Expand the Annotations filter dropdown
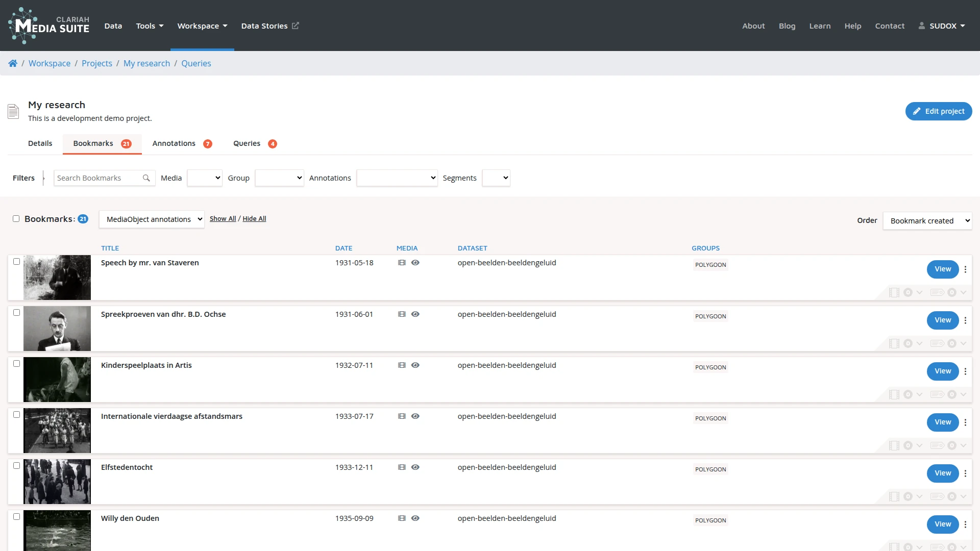 click(x=397, y=178)
